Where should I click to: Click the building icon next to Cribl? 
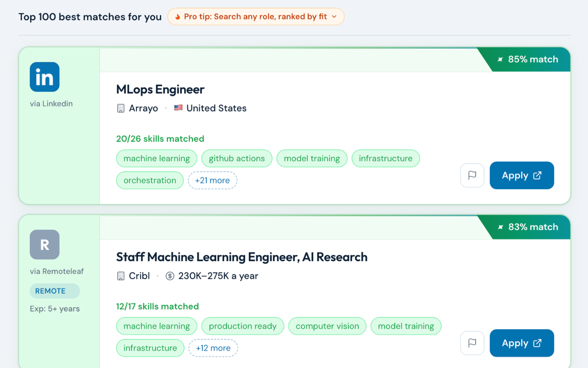[121, 276]
